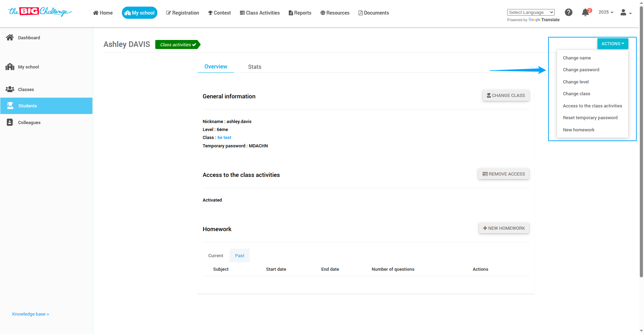Image resolution: width=644 pixels, height=334 pixels.
Task: Click the Dashboard house icon in sidebar
Action: coord(10,38)
